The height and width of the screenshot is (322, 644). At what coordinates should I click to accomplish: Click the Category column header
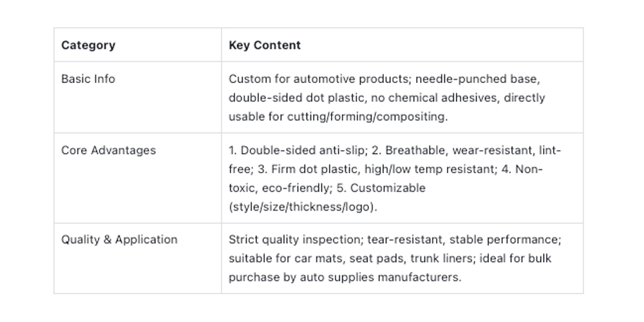point(88,45)
